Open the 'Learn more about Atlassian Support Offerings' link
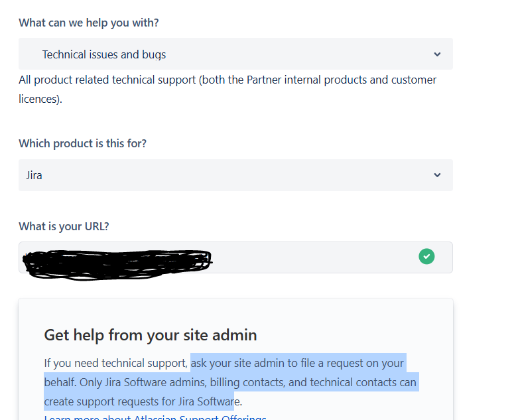 tap(155, 417)
